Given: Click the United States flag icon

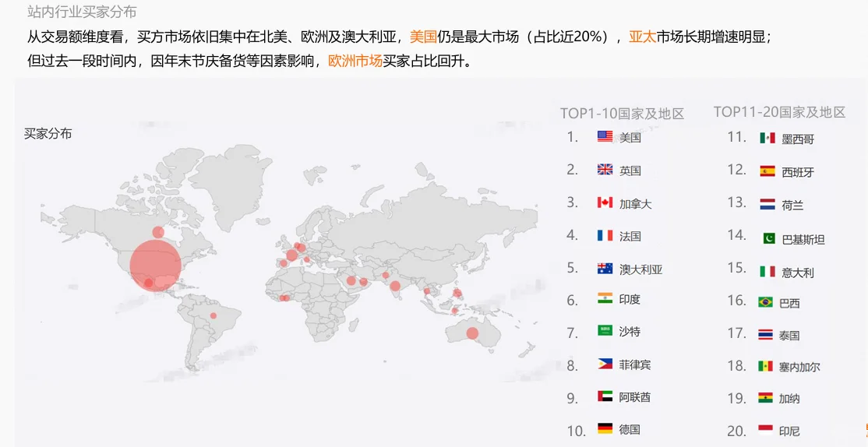Looking at the screenshot, I should [x=605, y=136].
